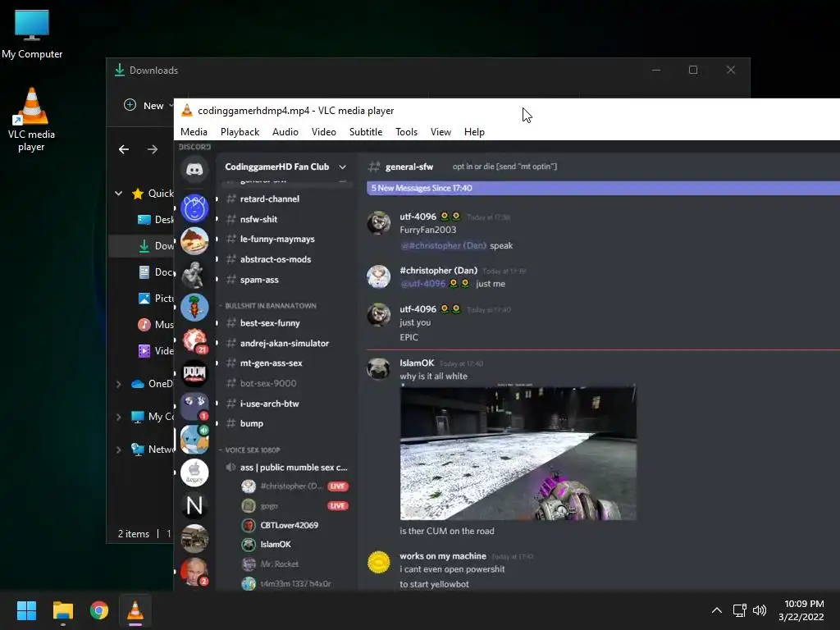Select the OneDrive cloud icon in sidebar
This screenshot has width=840, height=630.
click(138, 384)
